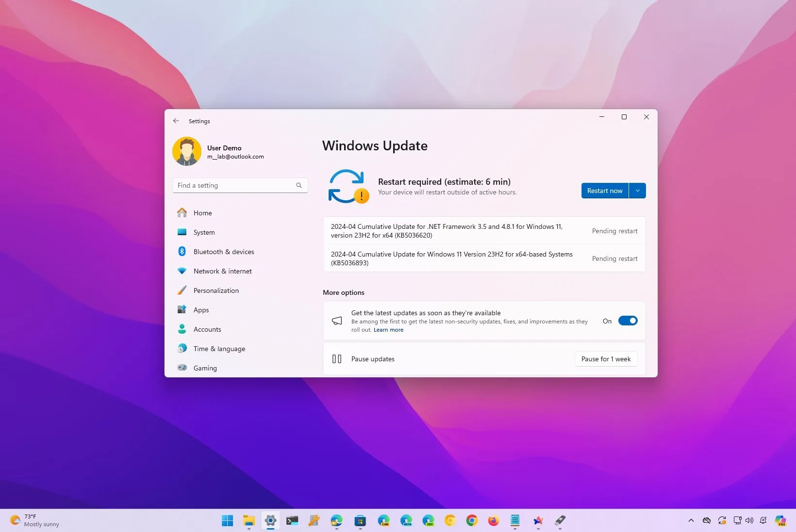Screen dimensions: 796x532
Task: Click the Restart now button
Action: tap(605, 191)
